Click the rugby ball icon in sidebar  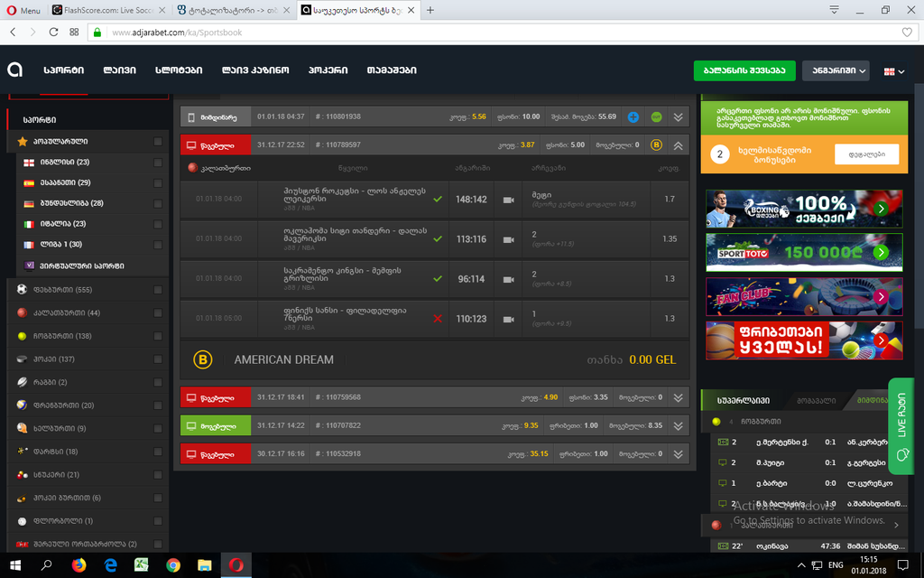pyautogui.click(x=22, y=382)
